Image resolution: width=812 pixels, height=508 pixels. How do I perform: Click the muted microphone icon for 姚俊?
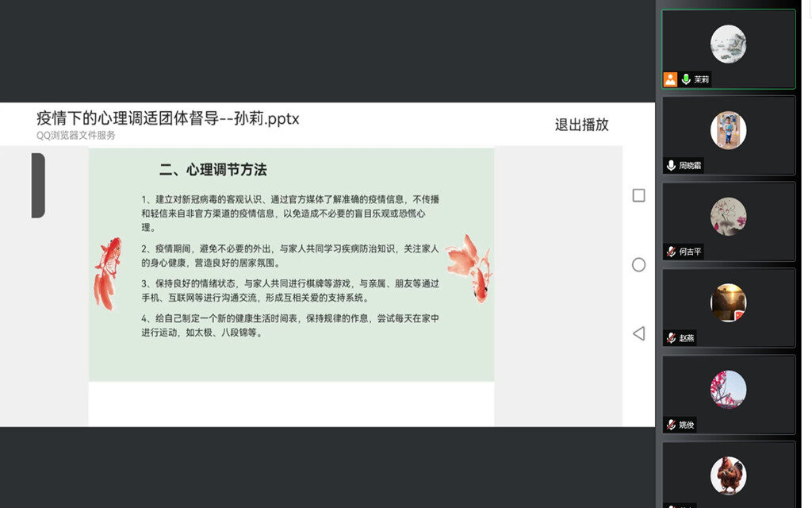(x=671, y=425)
